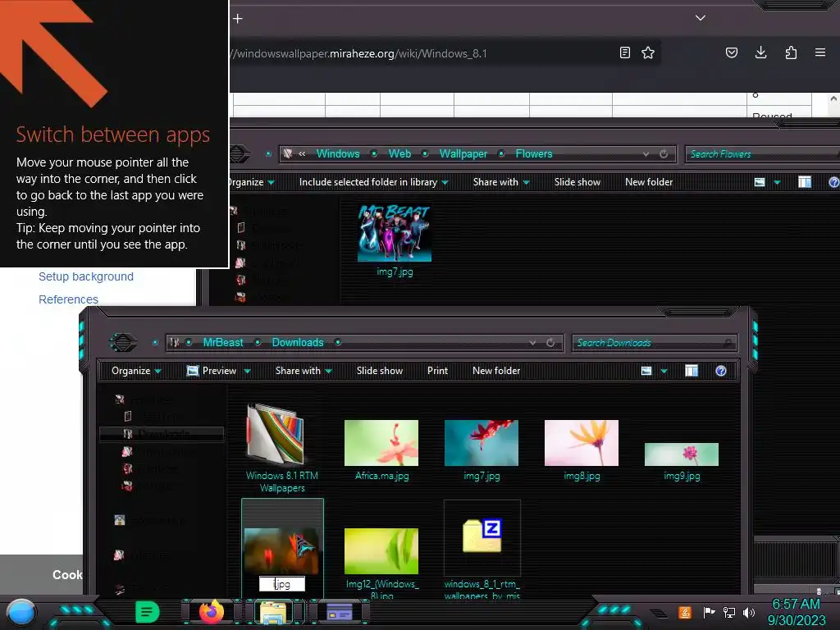Viewport: 840px width, 630px height.
Task: Select img7.jpg MrBeast thumbnail in Flowers window
Action: click(x=395, y=234)
